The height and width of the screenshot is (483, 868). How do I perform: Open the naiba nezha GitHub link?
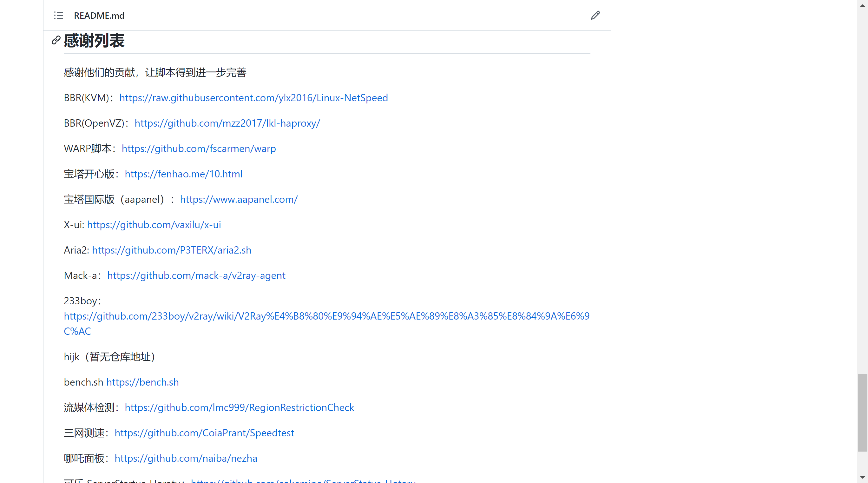pyautogui.click(x=186, y=458)
